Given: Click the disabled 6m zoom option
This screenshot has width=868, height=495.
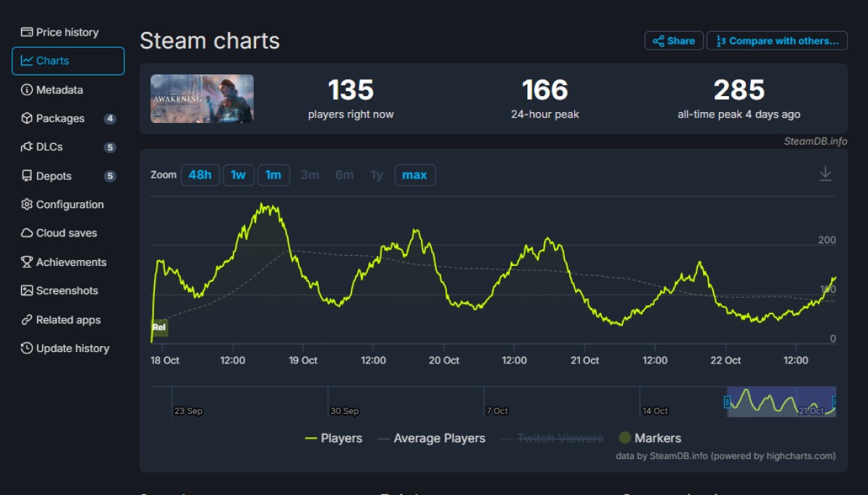Looking at the screenshot, I should (x=344, y=175).
